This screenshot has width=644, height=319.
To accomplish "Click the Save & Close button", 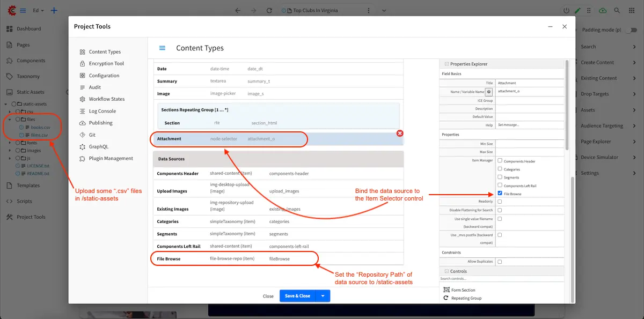I will (297, 296).
